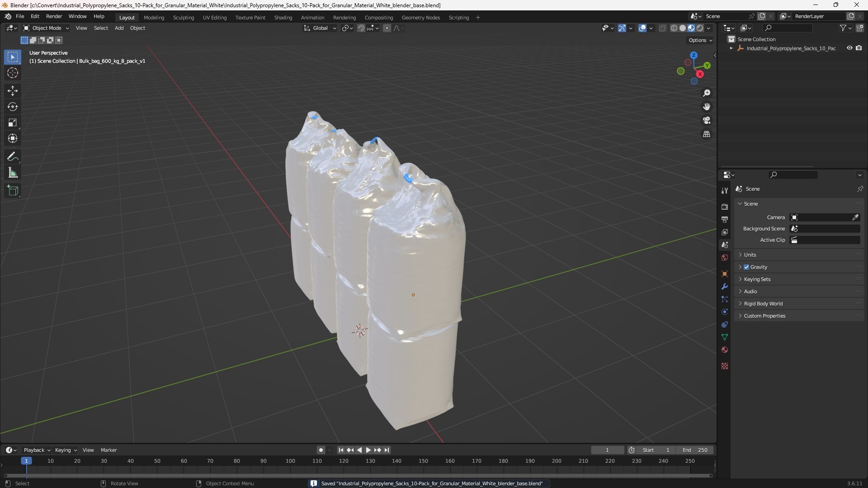This screenshot has height=488, width=868.
Task: Jump to the end frame button
Action: point(387,450)
